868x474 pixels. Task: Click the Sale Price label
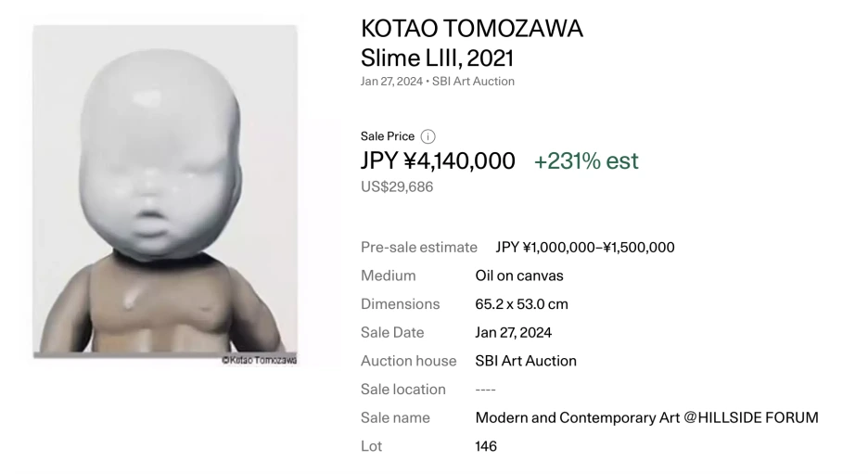[x=388, y=136]
